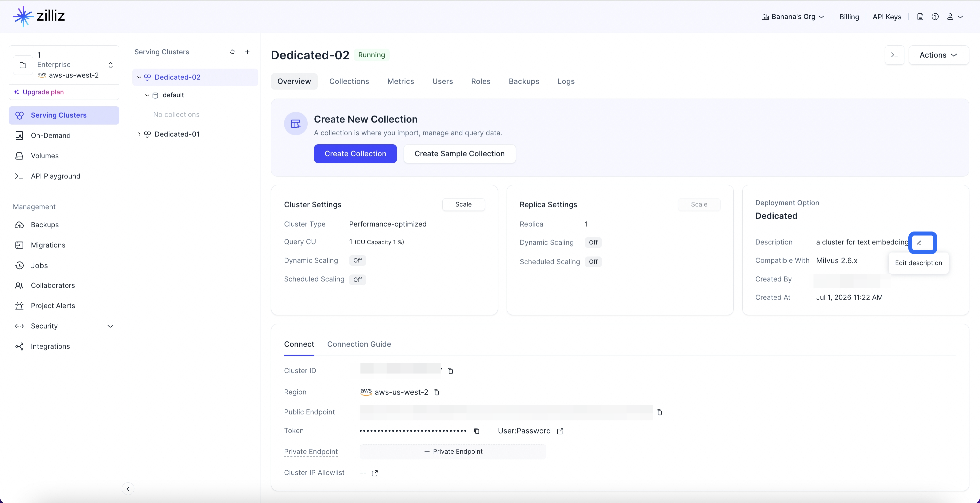This screenshot has height=503, width=980.
Task: Open Migrations in sidebar
Action: click(x=64, y=245)
